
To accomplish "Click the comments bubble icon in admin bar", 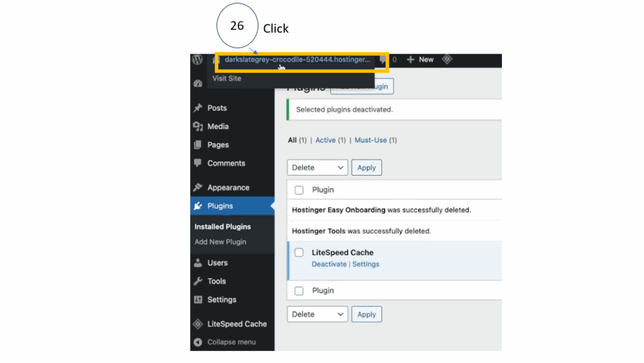I will (x=383, y=60).
